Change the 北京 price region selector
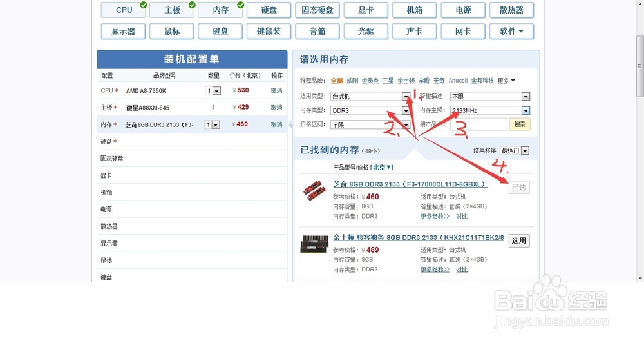644x343 pixels. (x=381, y=168)
